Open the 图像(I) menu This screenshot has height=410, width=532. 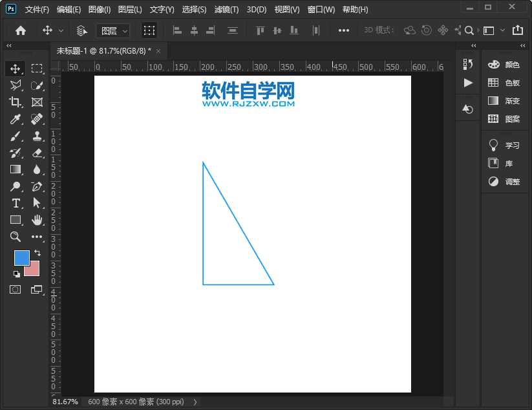100,10
